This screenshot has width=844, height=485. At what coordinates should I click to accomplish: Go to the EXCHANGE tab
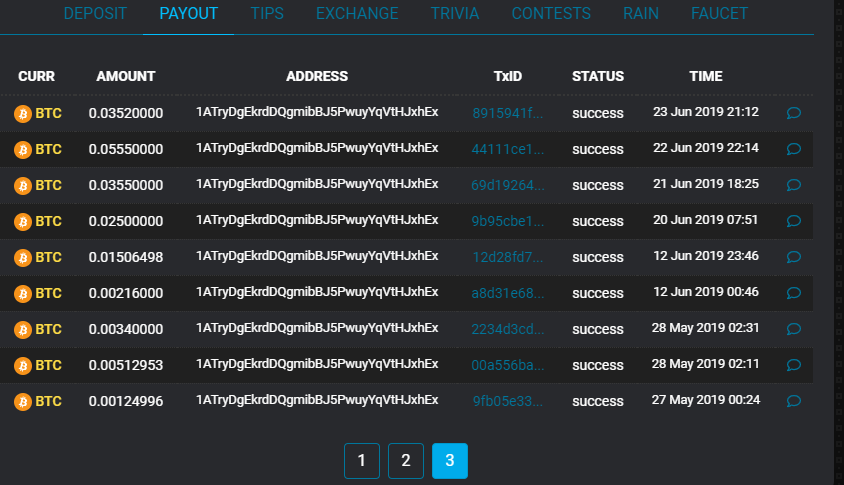coord(357,14)
